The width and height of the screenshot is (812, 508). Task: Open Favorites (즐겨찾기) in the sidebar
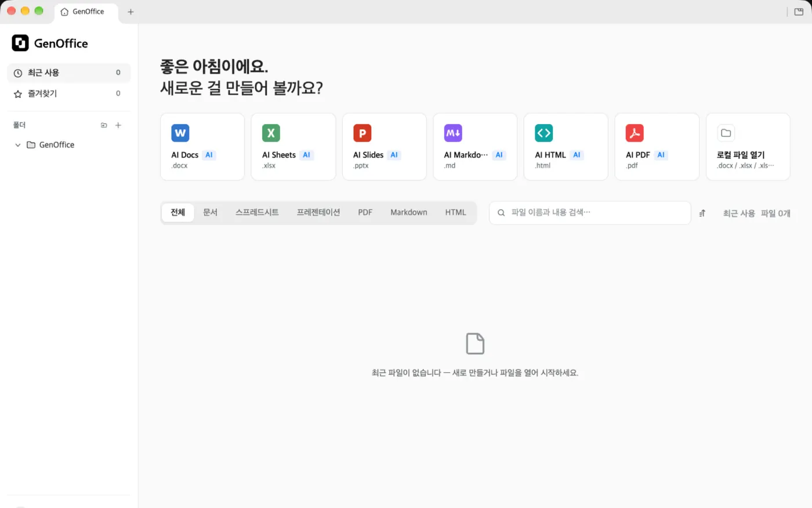[x=68, y=93]
